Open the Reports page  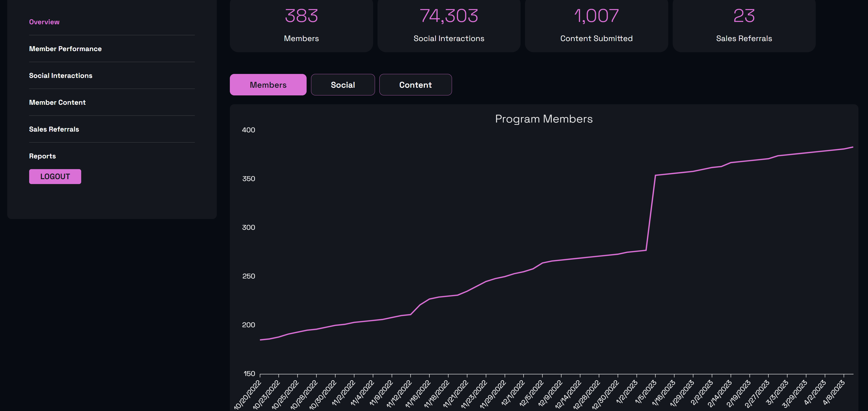[x=42, y=156]
